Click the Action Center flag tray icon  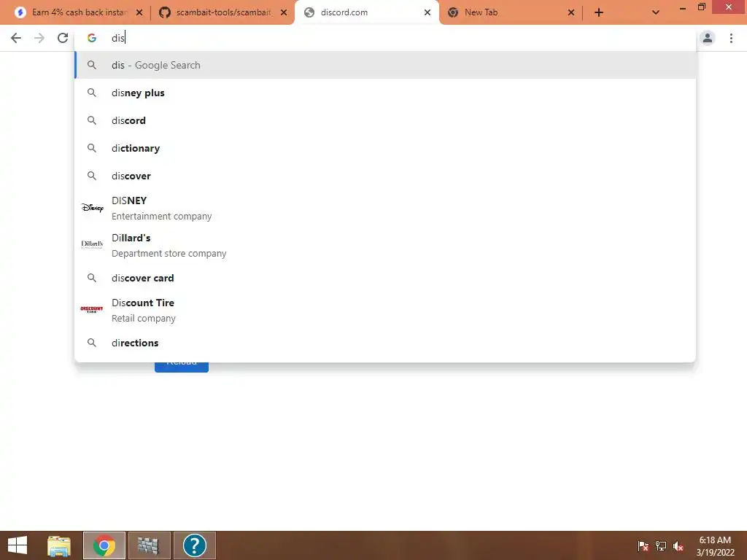tap(643, 546)
